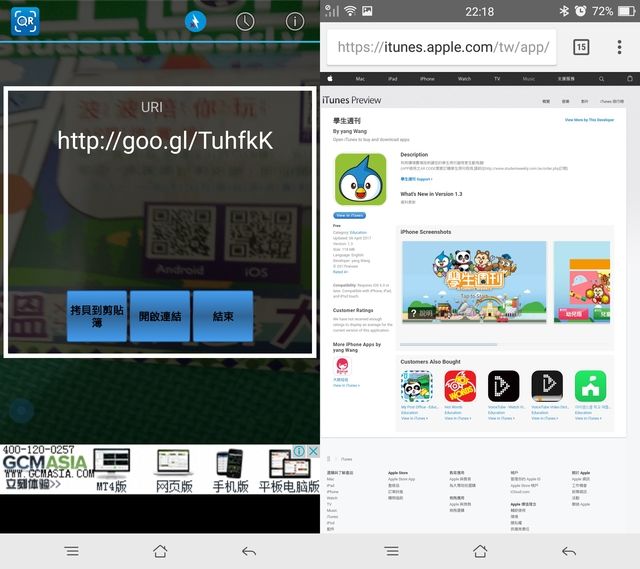This screenshot has height=569, width=640.
Task: Tap the iTunes Preview heading
Action: pos(351,100)
